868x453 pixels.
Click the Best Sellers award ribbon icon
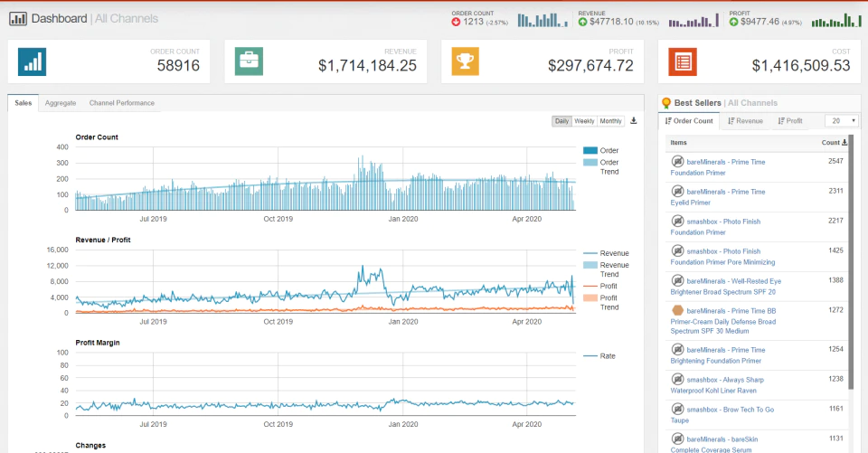tap(666, 103)
